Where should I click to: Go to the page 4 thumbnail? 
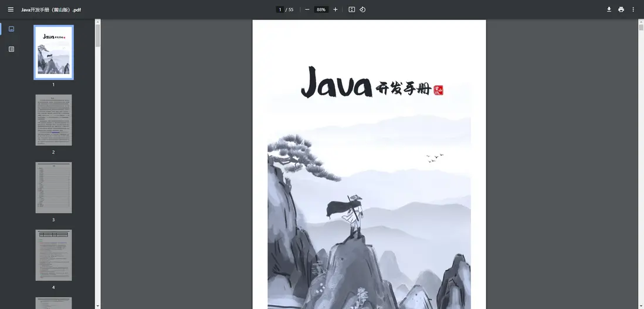pyautogui.click(x=53, y=255)
